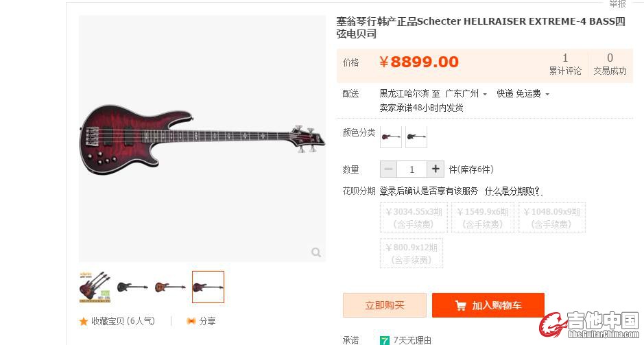Choose the ¥800.9x12期 installment option
Image resolution: width=644 pixels, height=345 pixels.
[412, 253]
